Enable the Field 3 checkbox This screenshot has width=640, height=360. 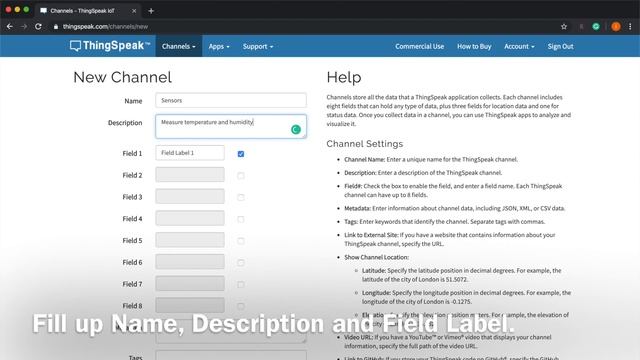241,198
